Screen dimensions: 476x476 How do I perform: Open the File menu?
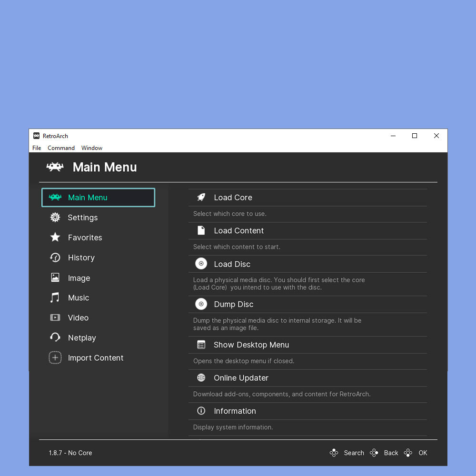(x=37, y=148)
